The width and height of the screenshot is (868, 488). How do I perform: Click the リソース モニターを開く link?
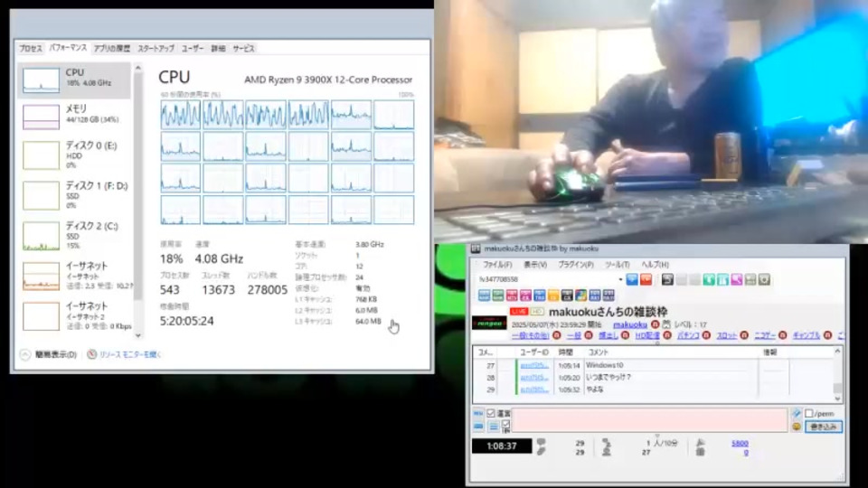(x=130, y=354)
